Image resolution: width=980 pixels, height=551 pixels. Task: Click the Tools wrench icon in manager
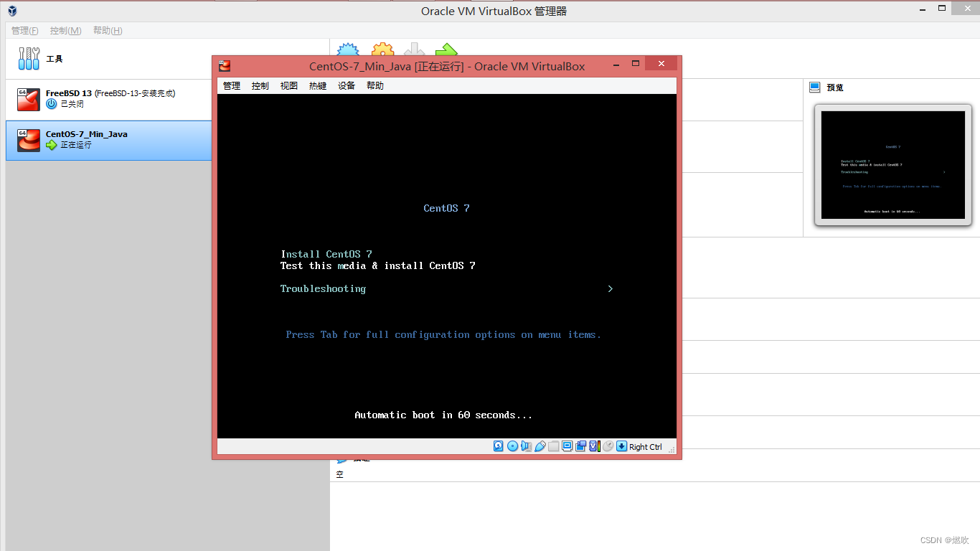coord(29,59)
